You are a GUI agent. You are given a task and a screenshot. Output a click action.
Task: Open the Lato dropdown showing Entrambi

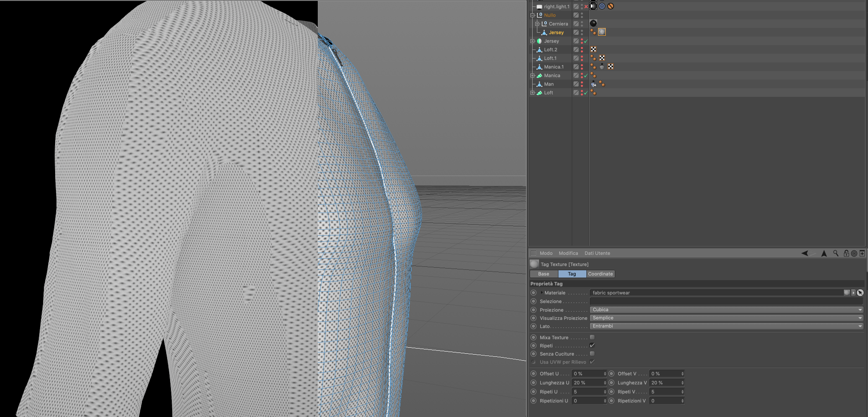tap(727, 326)
